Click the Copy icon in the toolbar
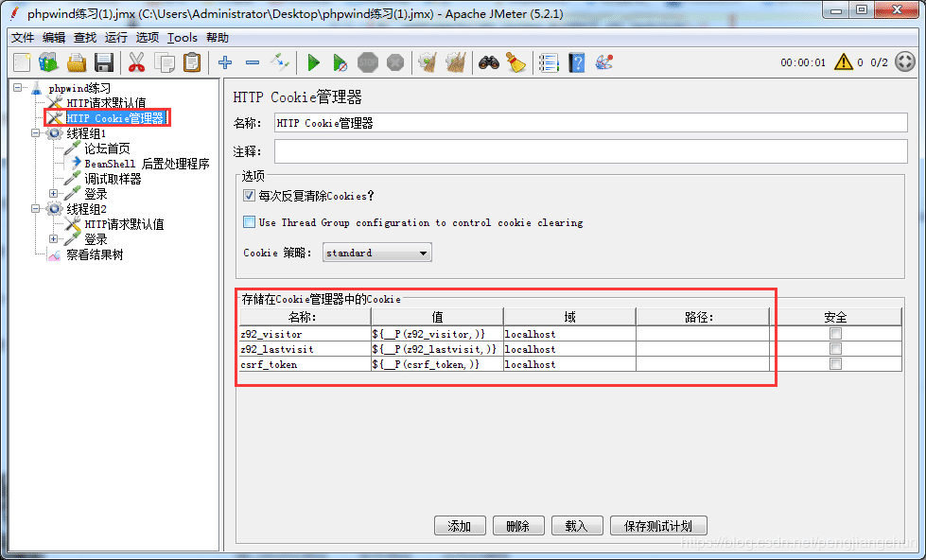This screenshot has height=560, width=926. click(165, 62)
